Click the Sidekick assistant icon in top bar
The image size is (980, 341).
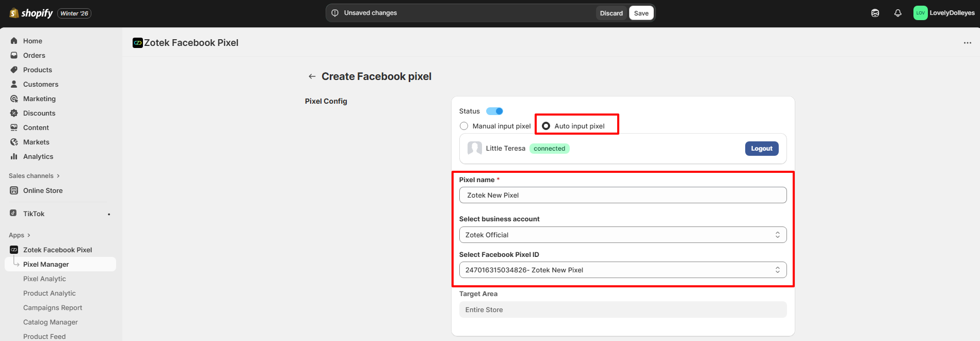(x=875, y=13)
